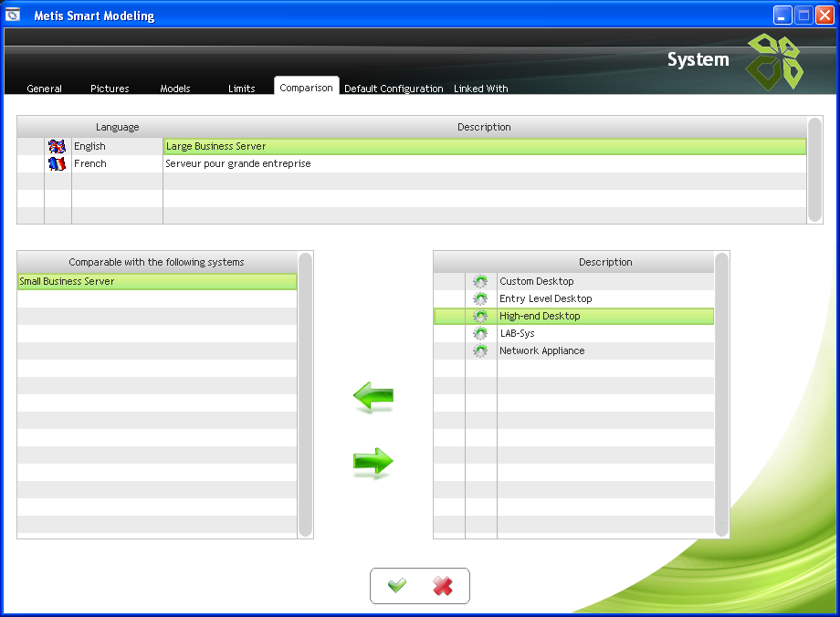The width and height of the screenshot is (840, 617).
Task: Choose Entry Level Desktop from the list
Action: [x=605, y=298]
